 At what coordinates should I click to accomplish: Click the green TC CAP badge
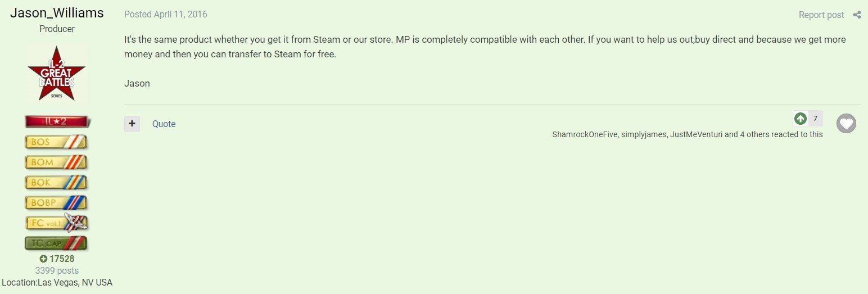point(56,243)
